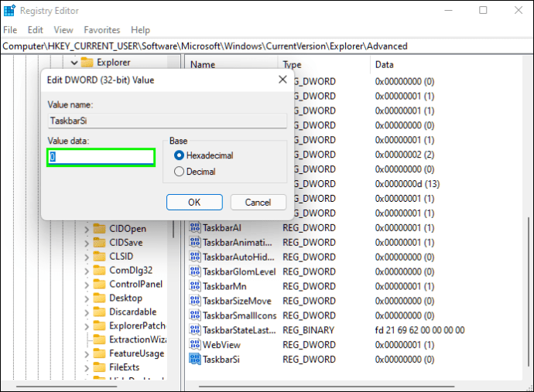Click the TaskbarStateLast... binary value icon
534x392 pixels.
(x=195, y=330)
